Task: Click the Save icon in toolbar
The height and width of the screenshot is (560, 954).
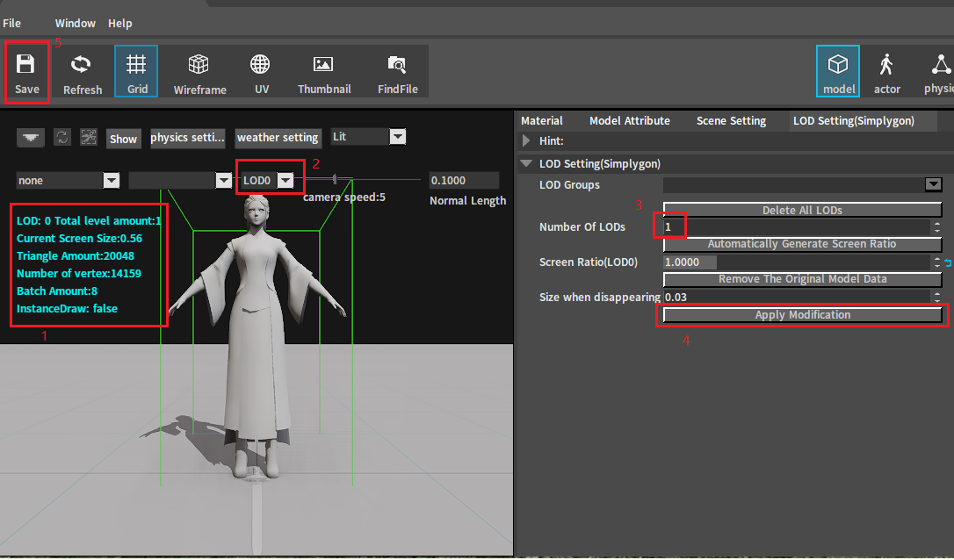Action: tap(26, 72)
